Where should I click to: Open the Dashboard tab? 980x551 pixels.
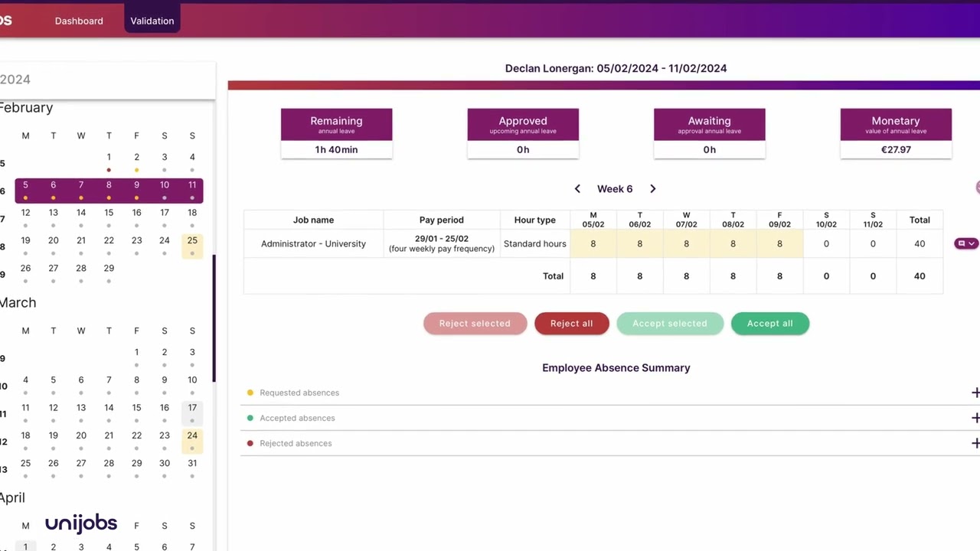click(x=79, y=21)
